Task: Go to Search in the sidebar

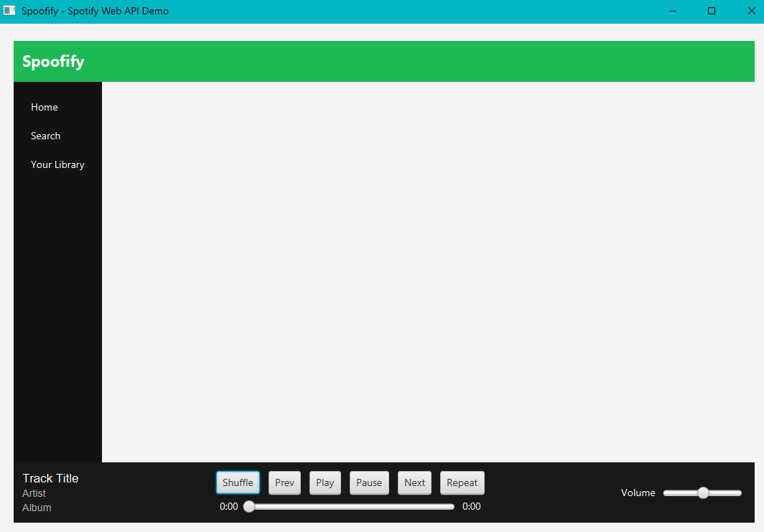Action: [45, 136]
